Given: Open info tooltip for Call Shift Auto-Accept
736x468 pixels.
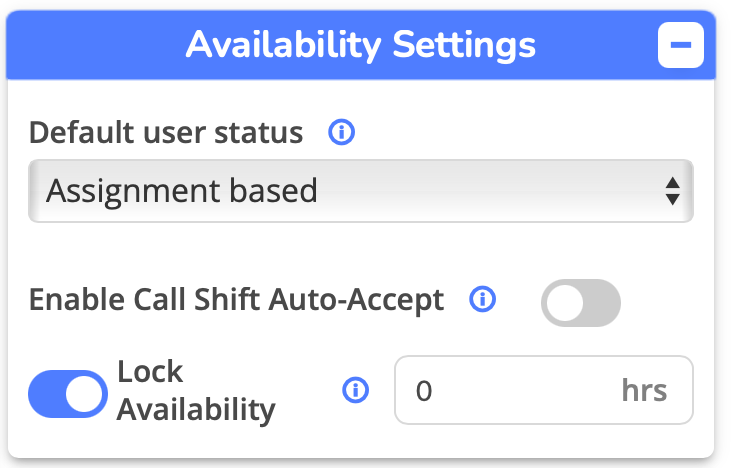Looking at the screenshot, I should point(483,299).
